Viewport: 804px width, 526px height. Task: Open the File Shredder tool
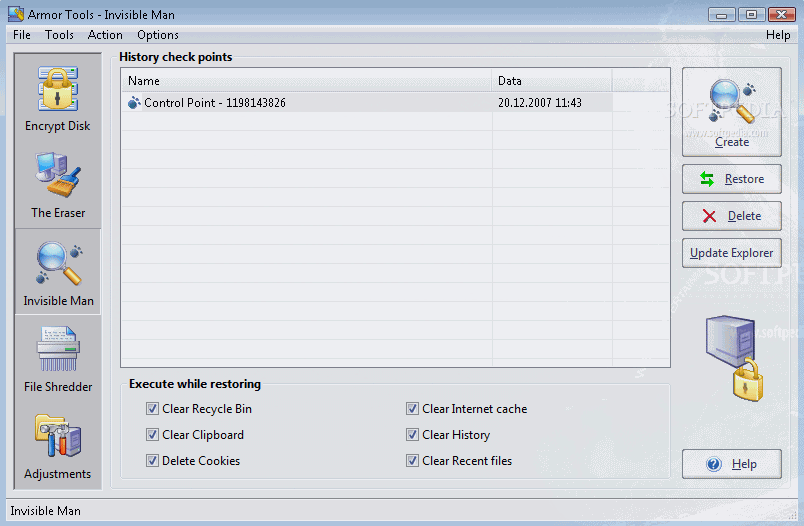click(58, 358)
